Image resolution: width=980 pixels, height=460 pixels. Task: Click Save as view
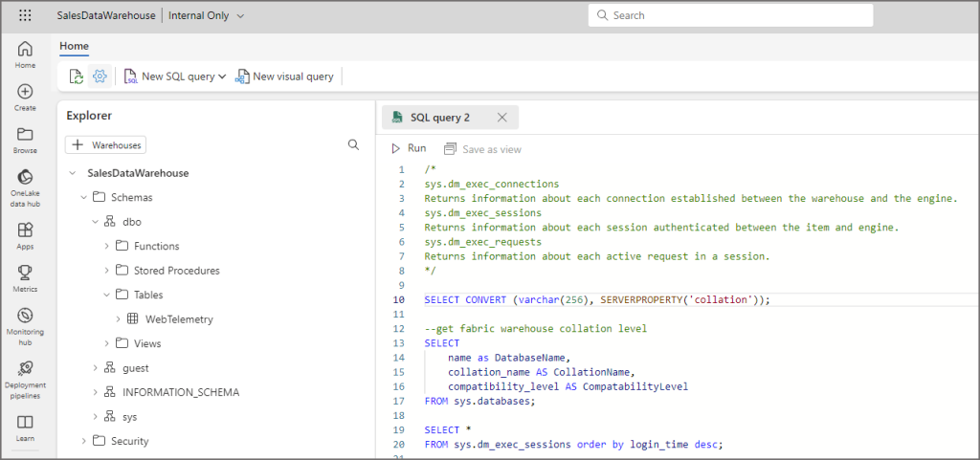coord(482,149)
